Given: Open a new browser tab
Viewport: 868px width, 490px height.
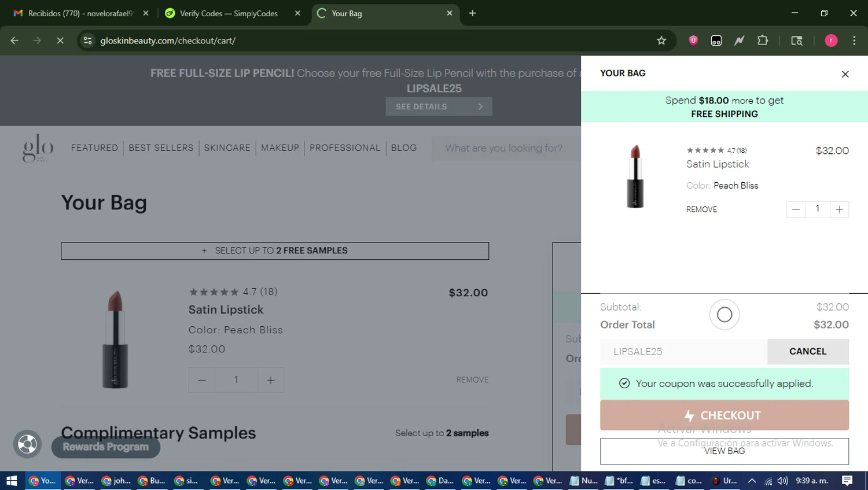Looking at the screenshot, I should click(472, 13).
